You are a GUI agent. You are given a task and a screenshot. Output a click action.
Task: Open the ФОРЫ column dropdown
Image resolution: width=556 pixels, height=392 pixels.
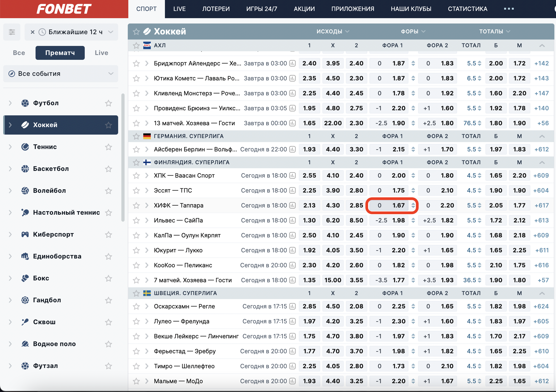[413, 32]
